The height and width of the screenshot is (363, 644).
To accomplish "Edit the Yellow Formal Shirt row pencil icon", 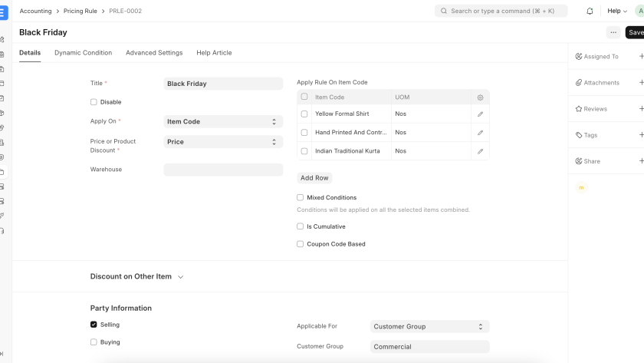I will [480, 114].
